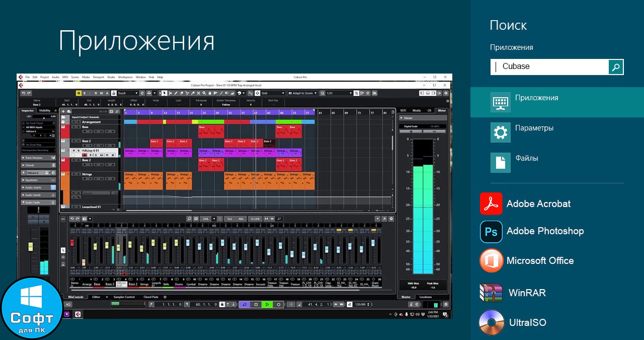644x340 pixels.
Task: Expand the Audio Sends inspector section
Action: [39, 195]
